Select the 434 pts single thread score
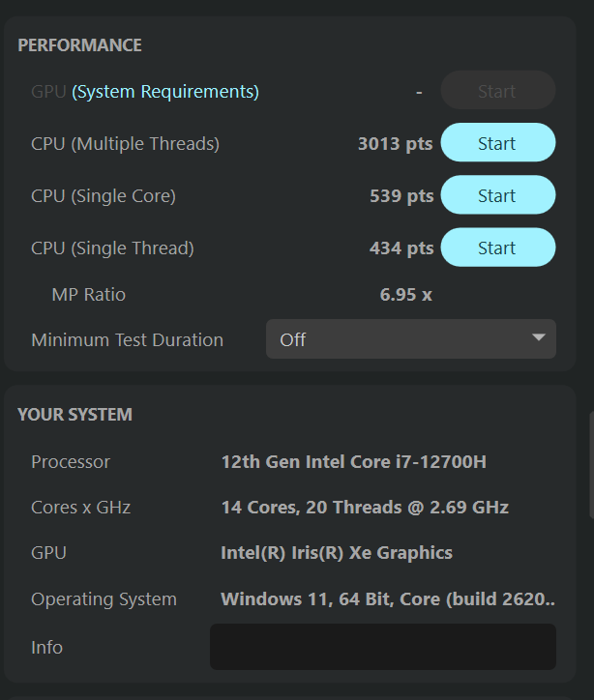The image size is (594, 700). [401, 248]
